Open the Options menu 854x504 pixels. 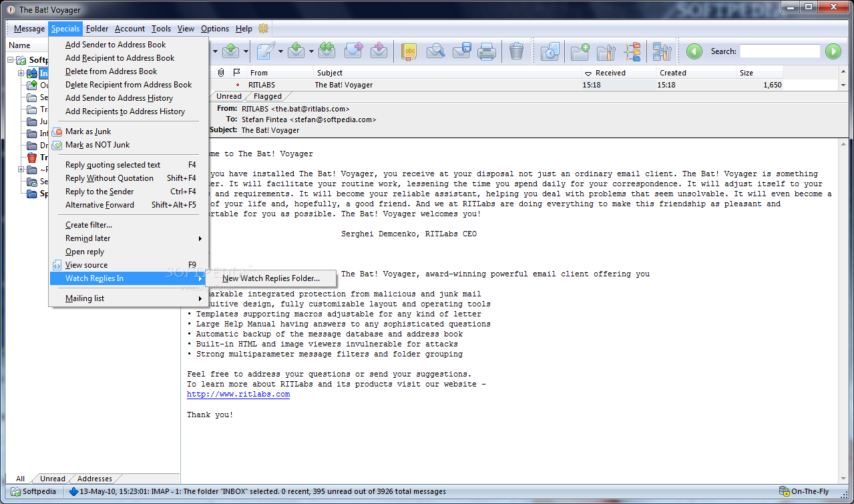pyautogui.click(x=215, y=29)
